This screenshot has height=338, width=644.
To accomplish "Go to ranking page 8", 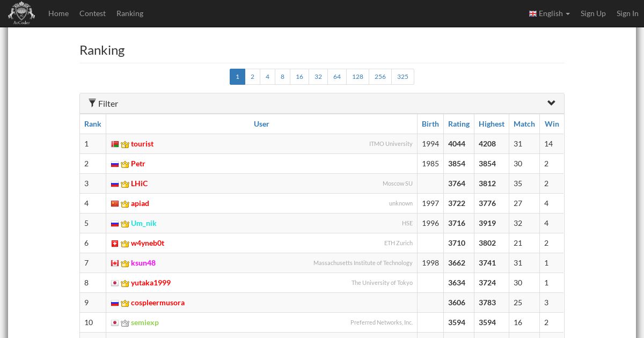I will 282,77.
